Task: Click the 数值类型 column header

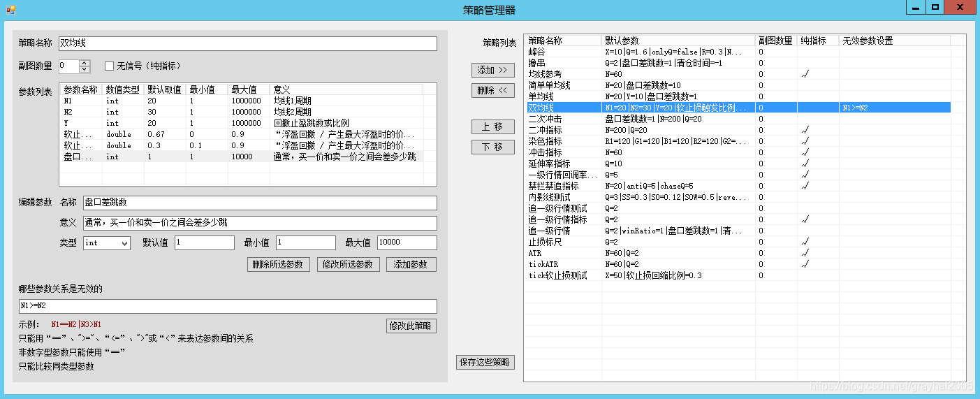Action: [x=124, y=89]
